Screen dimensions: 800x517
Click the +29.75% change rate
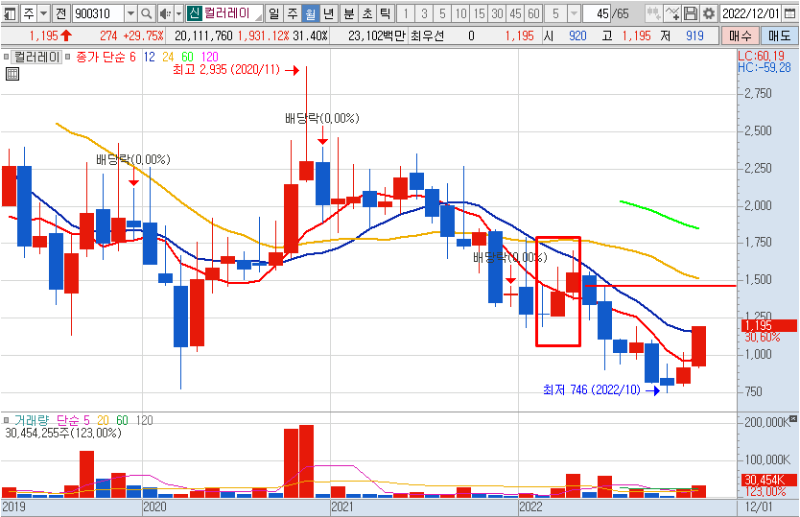[x=143, y=36]
